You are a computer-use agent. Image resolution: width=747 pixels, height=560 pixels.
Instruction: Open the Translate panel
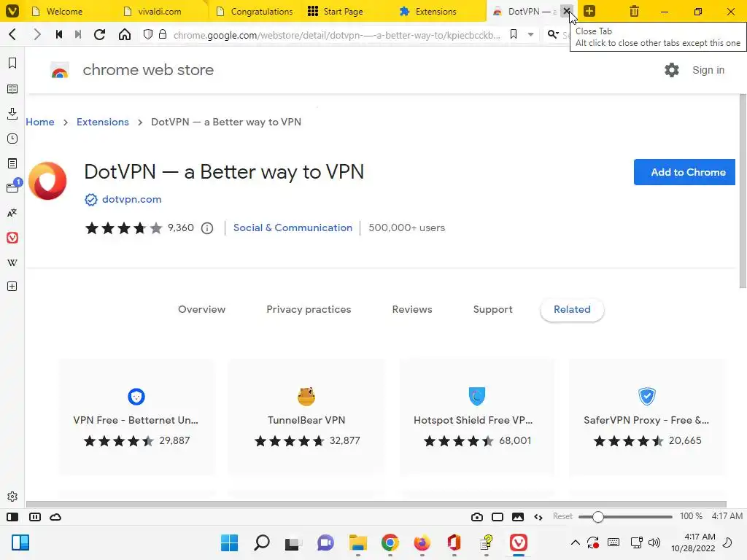(x=12, y=213)
